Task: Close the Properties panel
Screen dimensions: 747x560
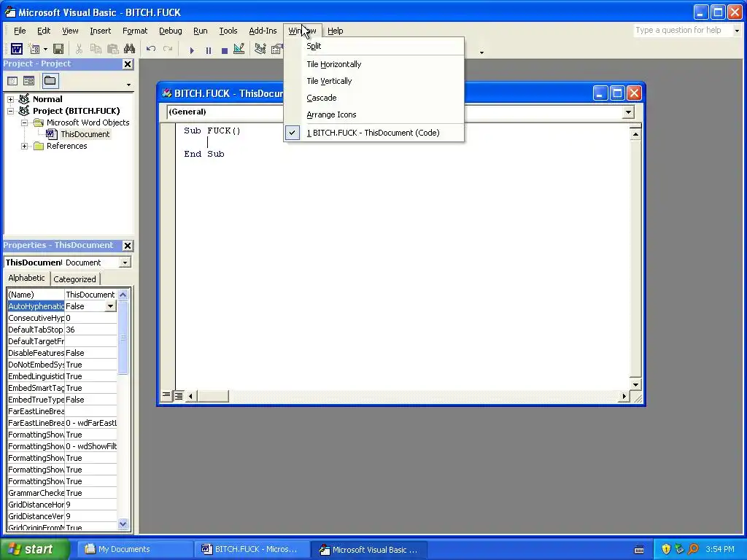Action: tap(128, 245)
